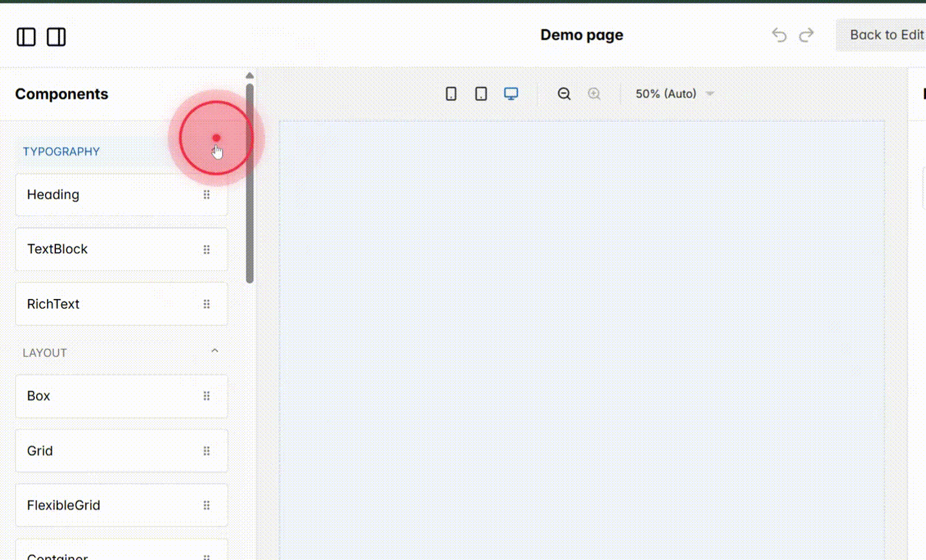Zoom in on the canvas
Screen dimensions: 926x560
tap(594, 93)
